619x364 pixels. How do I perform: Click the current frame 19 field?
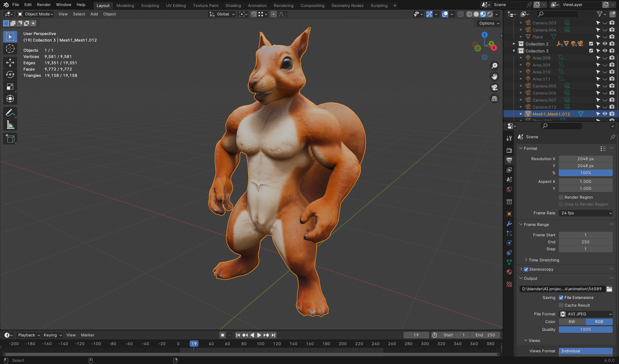(416, 335)
